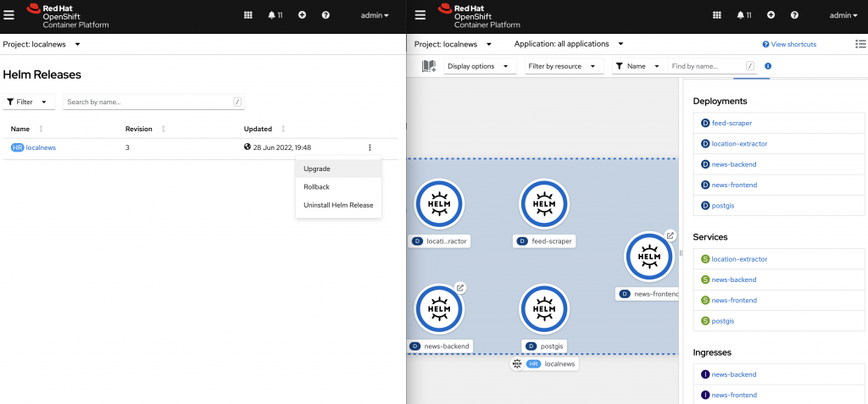Open application launcher grid in Helm Releases window
868x404 pixels.
(x=248, y=15)
